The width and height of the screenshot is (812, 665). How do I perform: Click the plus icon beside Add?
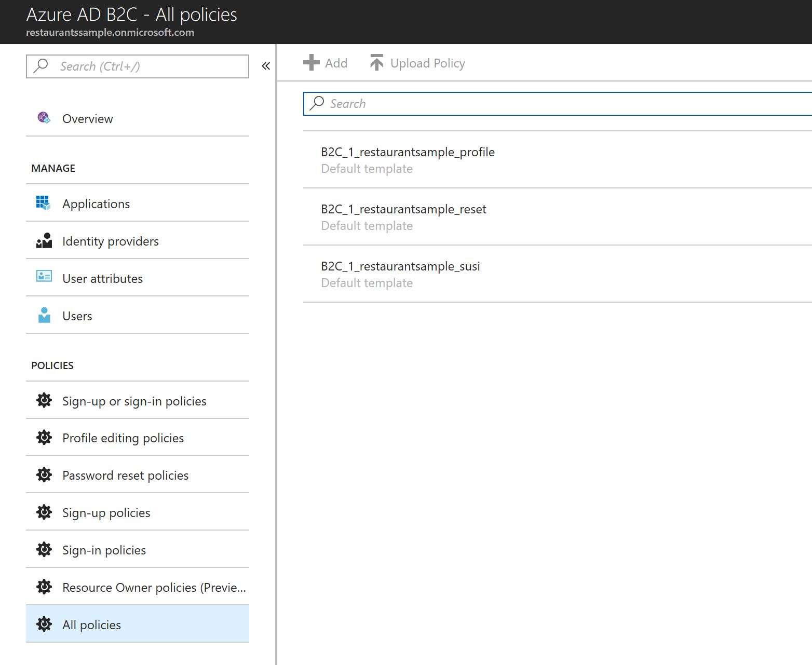[x=312, y=63]
